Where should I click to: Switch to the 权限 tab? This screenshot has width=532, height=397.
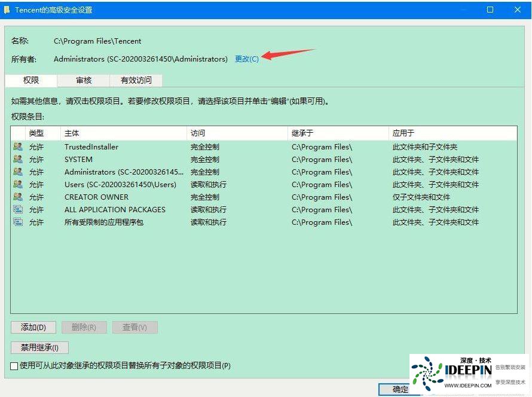[x=31, y=80]
